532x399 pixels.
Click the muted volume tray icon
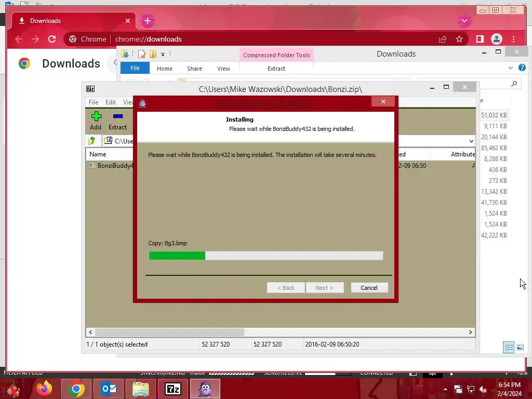tap(483, 389)
